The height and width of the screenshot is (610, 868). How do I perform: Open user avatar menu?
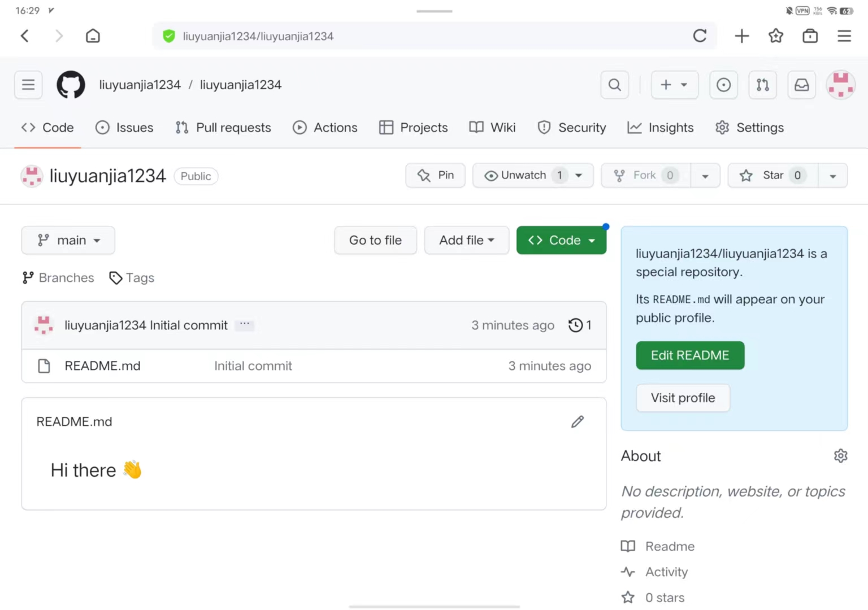(841, 85)
